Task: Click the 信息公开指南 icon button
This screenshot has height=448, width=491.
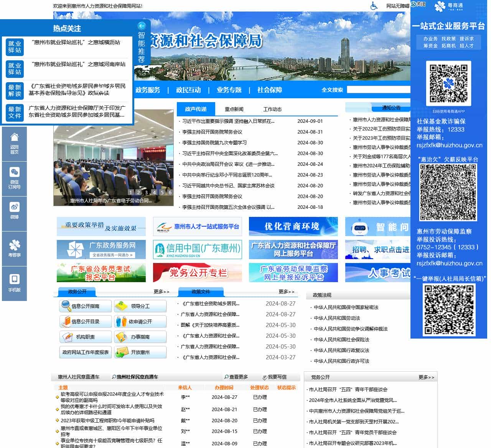Action: (86, 306)
